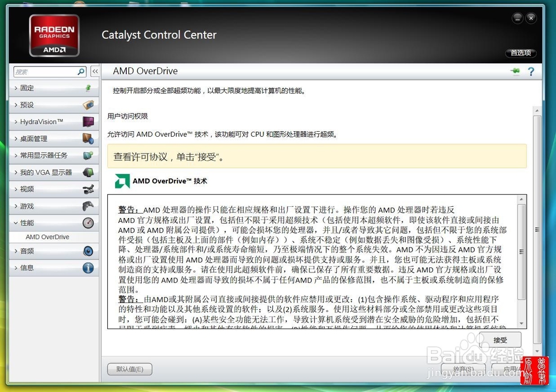This screenshot has height=392, width=556.
Task: Click the 信息 info icon
Action: [88, 268]
